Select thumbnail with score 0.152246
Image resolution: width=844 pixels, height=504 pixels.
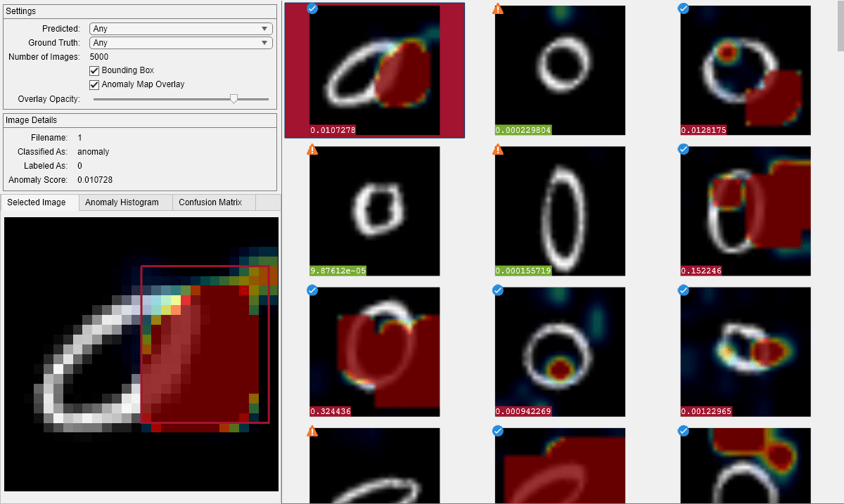point(746,211)
